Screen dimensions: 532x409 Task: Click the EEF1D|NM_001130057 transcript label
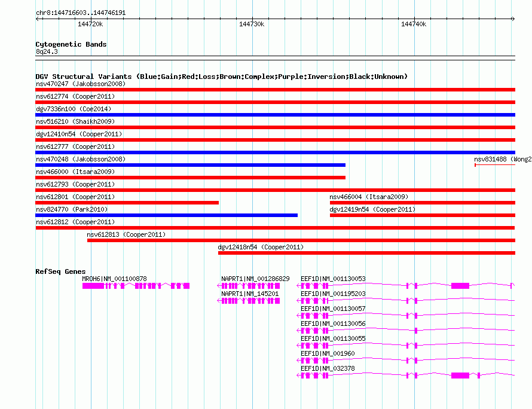pos(333,309)
